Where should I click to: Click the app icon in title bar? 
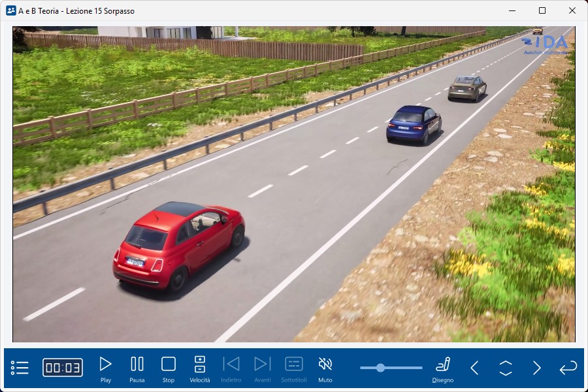10,10
